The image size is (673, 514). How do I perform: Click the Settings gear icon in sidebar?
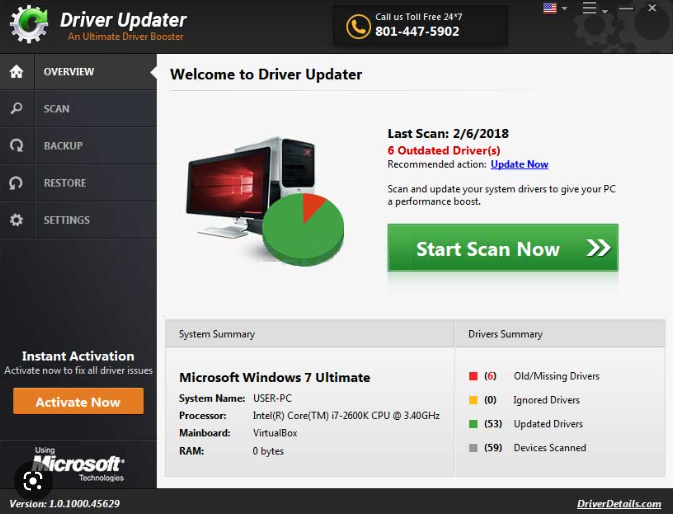(16, 220)
